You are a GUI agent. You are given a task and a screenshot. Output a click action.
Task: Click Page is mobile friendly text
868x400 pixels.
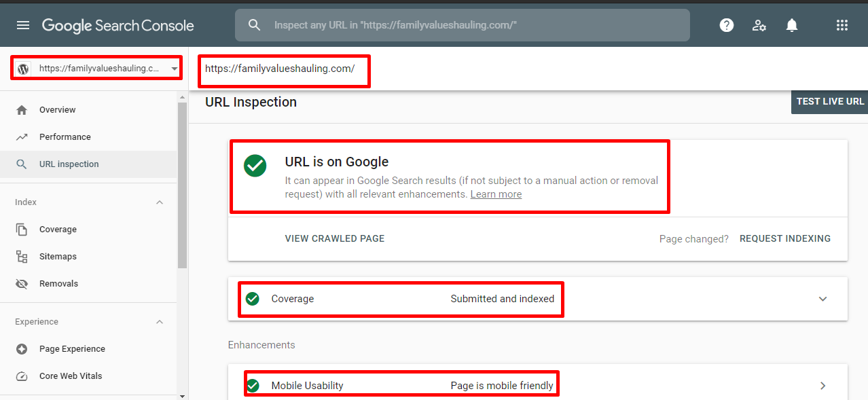coord(502,386)
